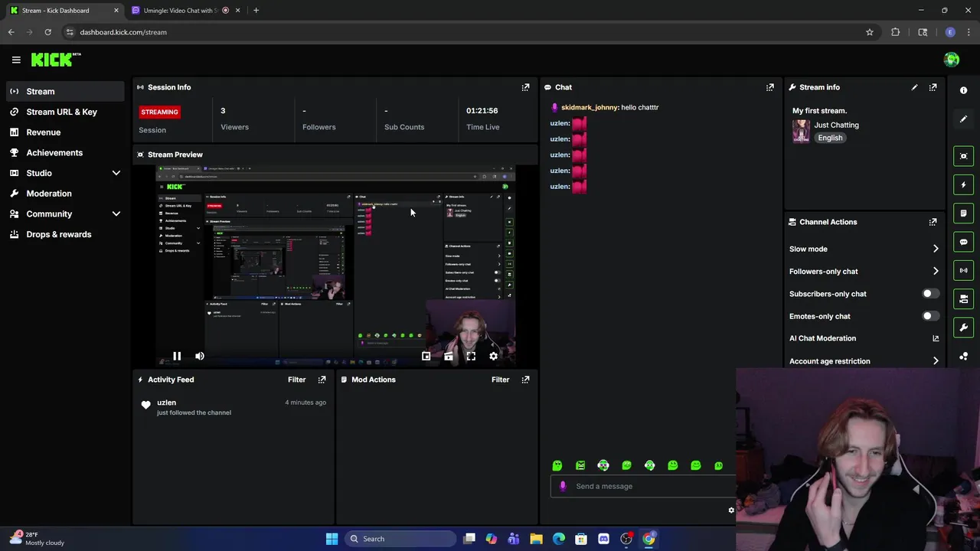This screenshot has height=551, width=980.
Task: Open the user avatar menu
Action: pyautogui.click(x=952, y=60)
